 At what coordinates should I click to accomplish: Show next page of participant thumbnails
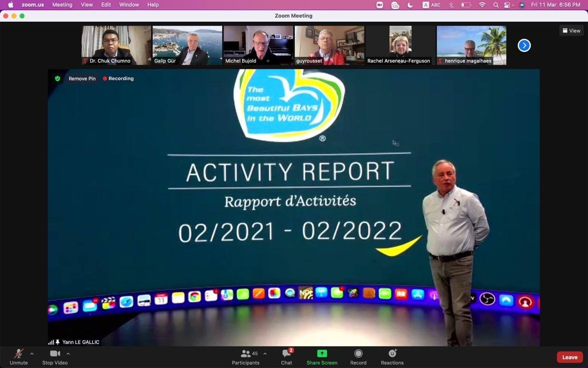click(524, 45)
